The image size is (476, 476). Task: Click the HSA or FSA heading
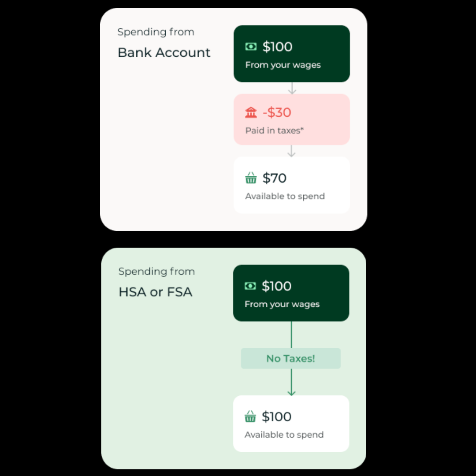click(x=156, y=292)
